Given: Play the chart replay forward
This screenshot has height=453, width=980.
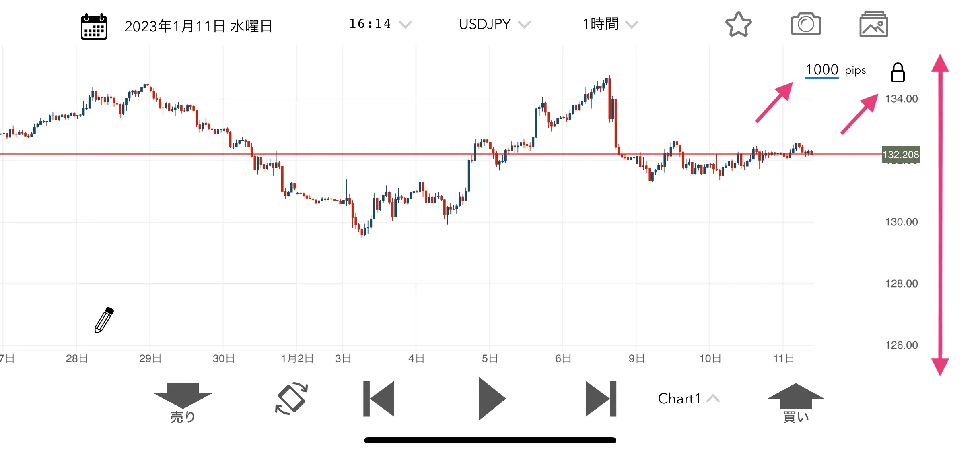Looking at the screenshot, I should (492, 399).
